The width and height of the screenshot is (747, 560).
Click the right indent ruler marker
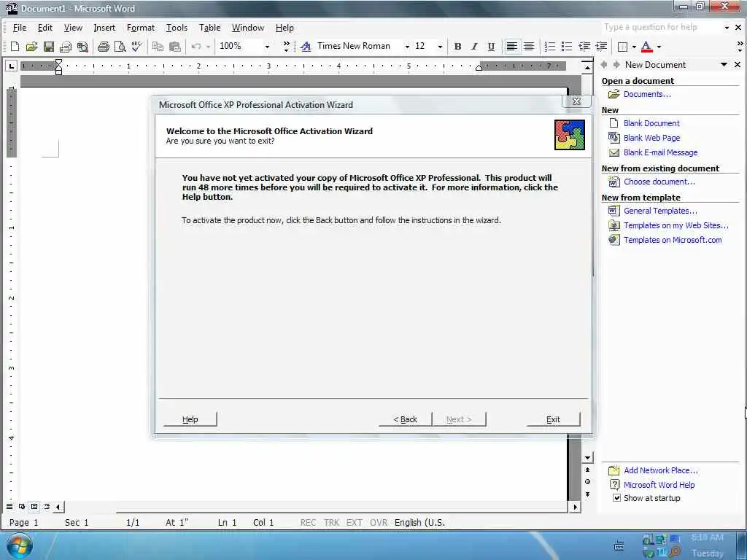click(x=479, y=68)
